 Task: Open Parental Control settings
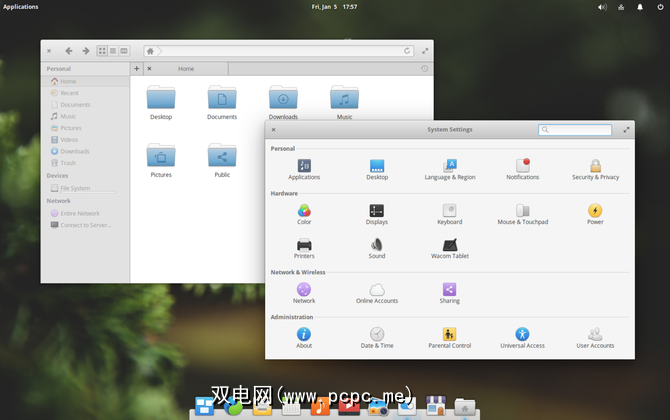(450, 335)
